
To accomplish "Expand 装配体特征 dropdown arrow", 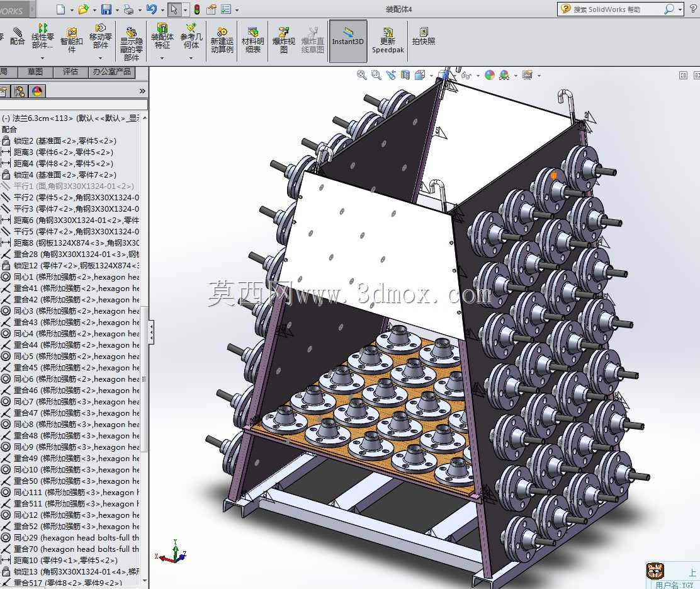I will pos(162,58).
